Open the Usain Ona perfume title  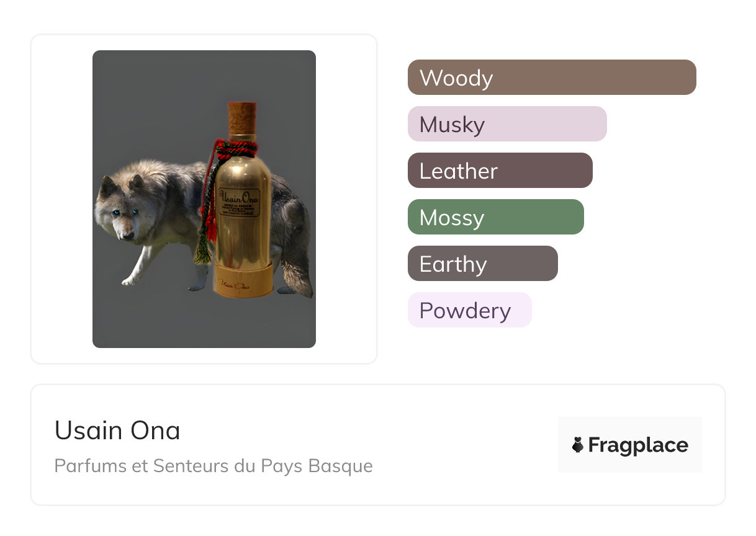point(117,430)
